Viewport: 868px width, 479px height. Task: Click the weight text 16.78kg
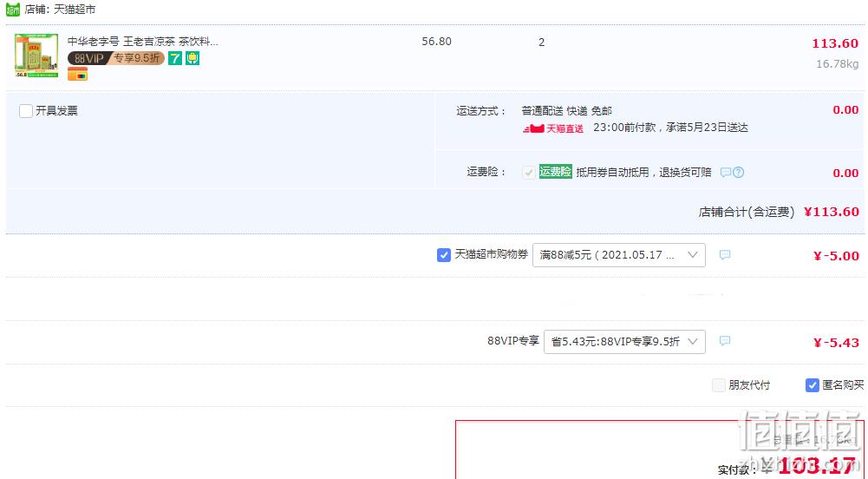pos(837,64)
